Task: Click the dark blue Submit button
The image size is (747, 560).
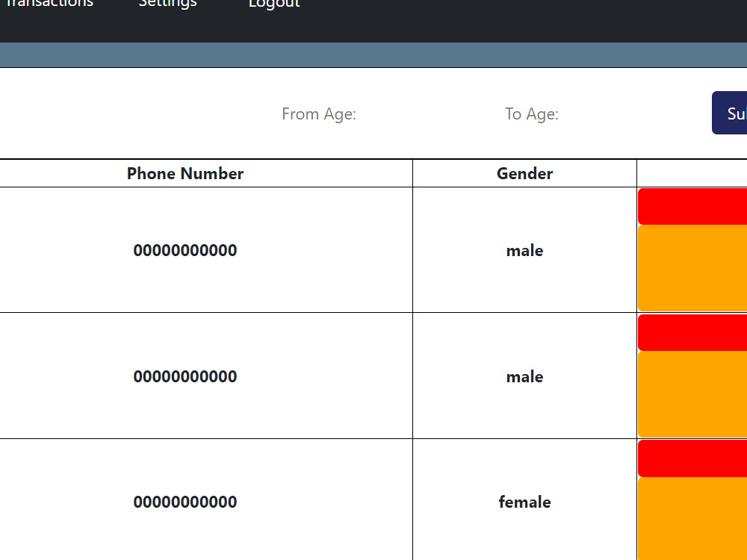Action: pyautogui.click(x=729, y=113)
